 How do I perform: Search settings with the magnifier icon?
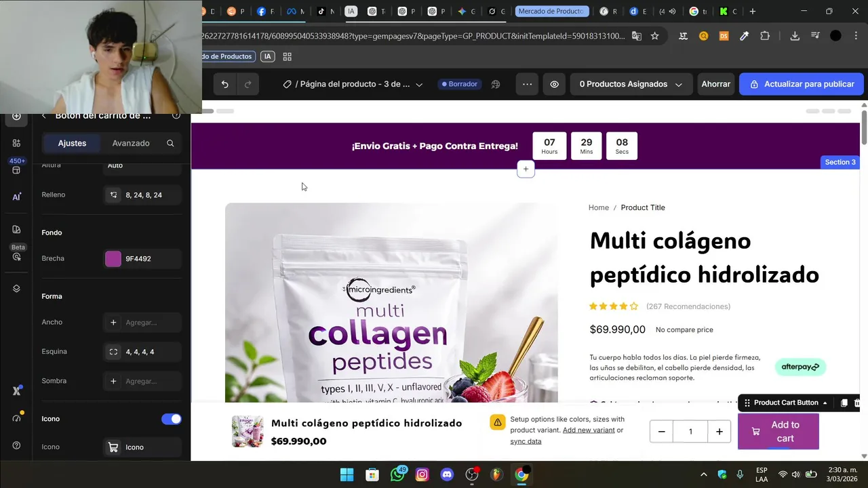170,143
